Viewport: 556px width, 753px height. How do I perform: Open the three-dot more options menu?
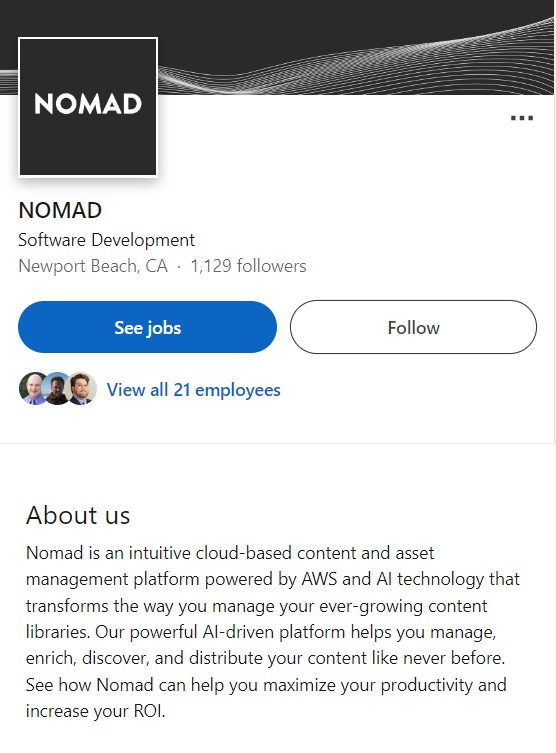point(522,118)
